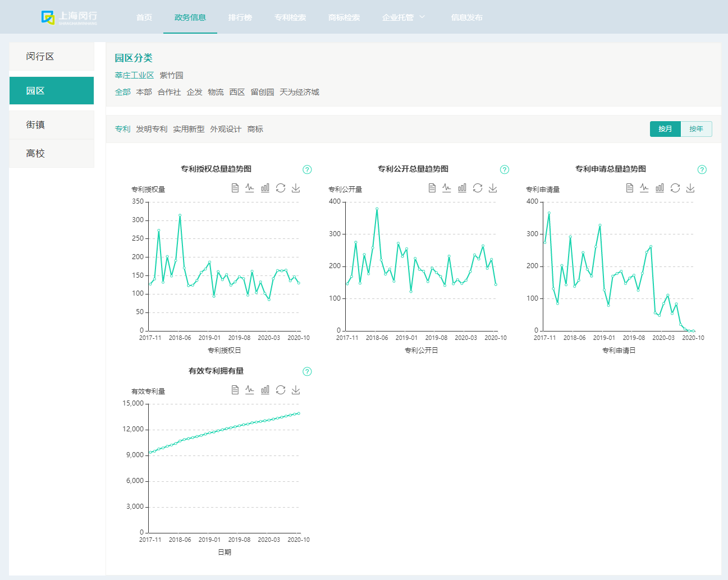Open data view on patent grant chart
This screenshot has height=580, width=728.
click(235, 188)
